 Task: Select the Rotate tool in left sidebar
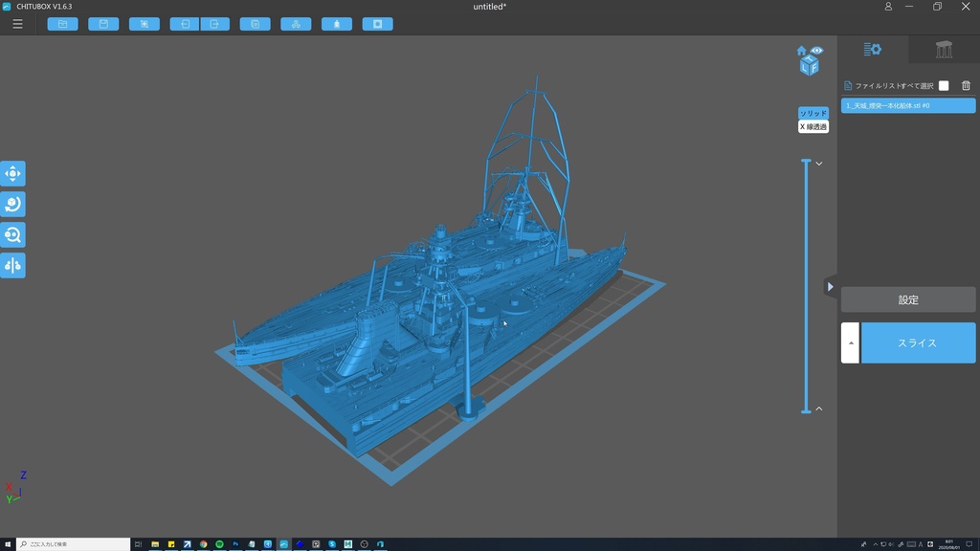(x=12, y=205)
